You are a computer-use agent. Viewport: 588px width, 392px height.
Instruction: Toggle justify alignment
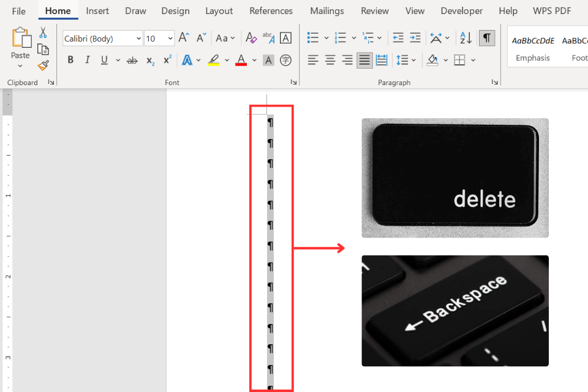point(364,60)
